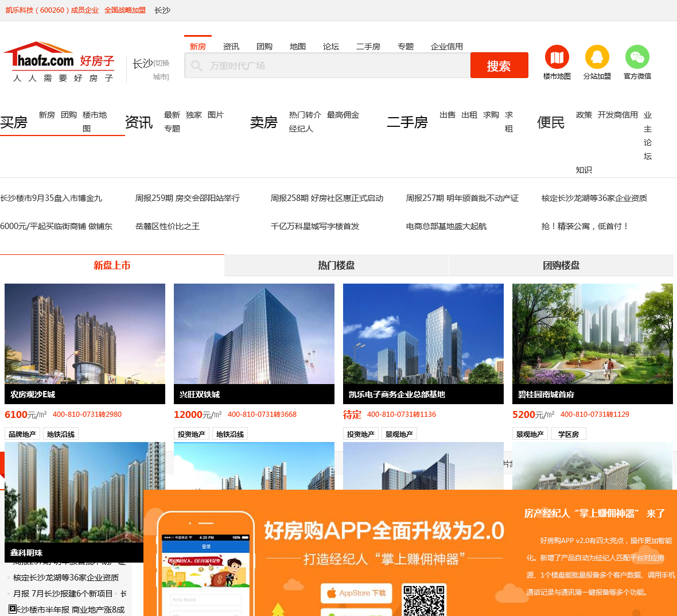This screenshot has height=616, width=677.
Task: Select the 新房 search tab
Action: click(x=198, y=47)
